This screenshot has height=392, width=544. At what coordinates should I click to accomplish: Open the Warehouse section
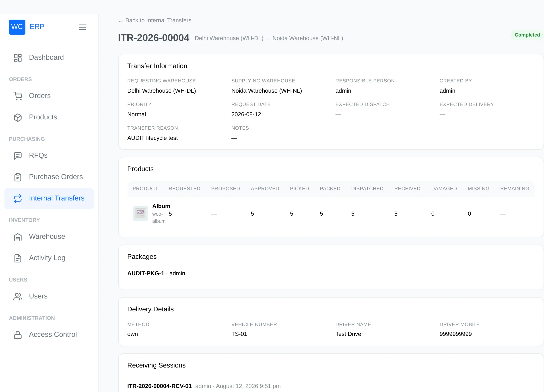pos(49,237)
